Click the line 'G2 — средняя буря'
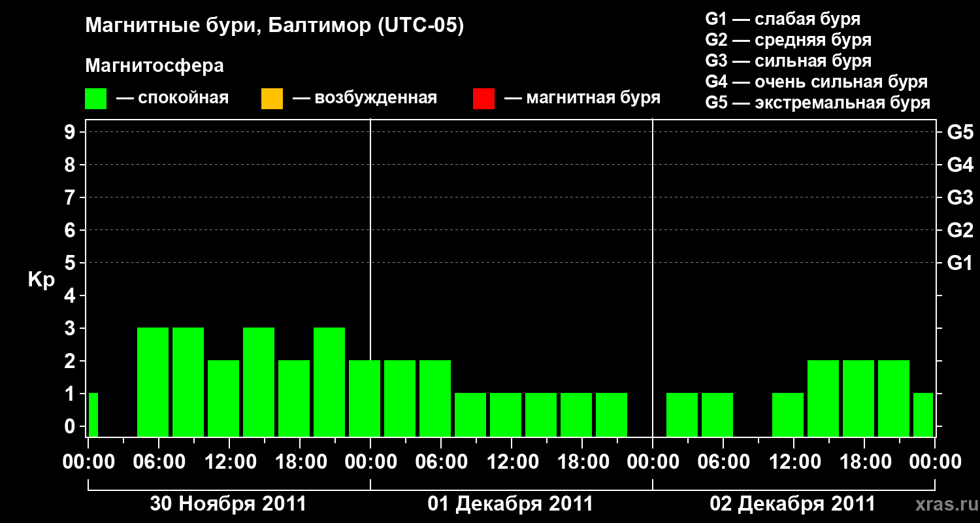 pyautogui.click(x=788, y=40)
